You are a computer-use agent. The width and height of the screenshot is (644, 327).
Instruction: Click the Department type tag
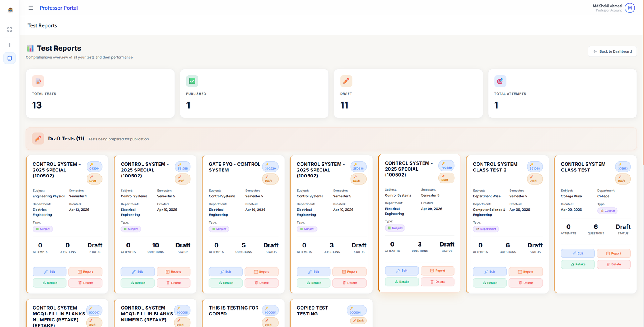486,229
